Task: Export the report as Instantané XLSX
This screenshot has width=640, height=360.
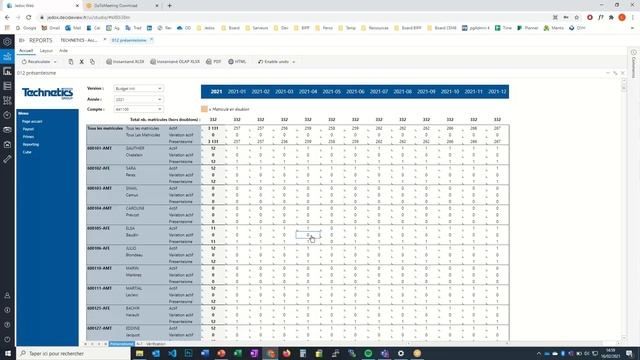Action: click(125, 62)
